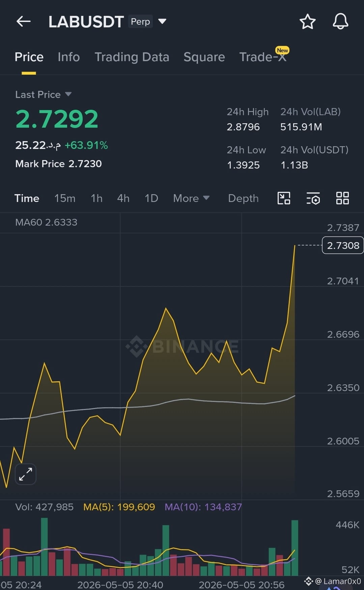This screenshot has height=590, width=364.
Task: Select the 4h chart interval
Action: (x=123, y=198)
